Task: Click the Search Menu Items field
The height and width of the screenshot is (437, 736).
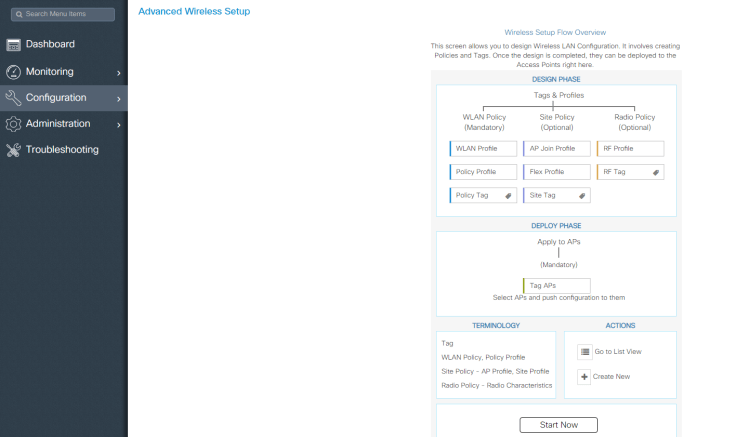Action: tap(63, 14)
